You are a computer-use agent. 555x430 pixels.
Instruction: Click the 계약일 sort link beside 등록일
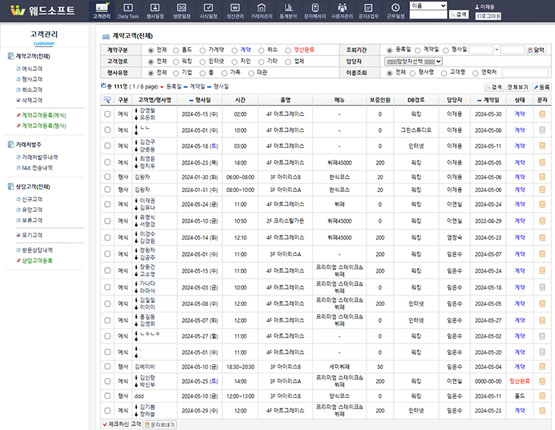[195, 86]
